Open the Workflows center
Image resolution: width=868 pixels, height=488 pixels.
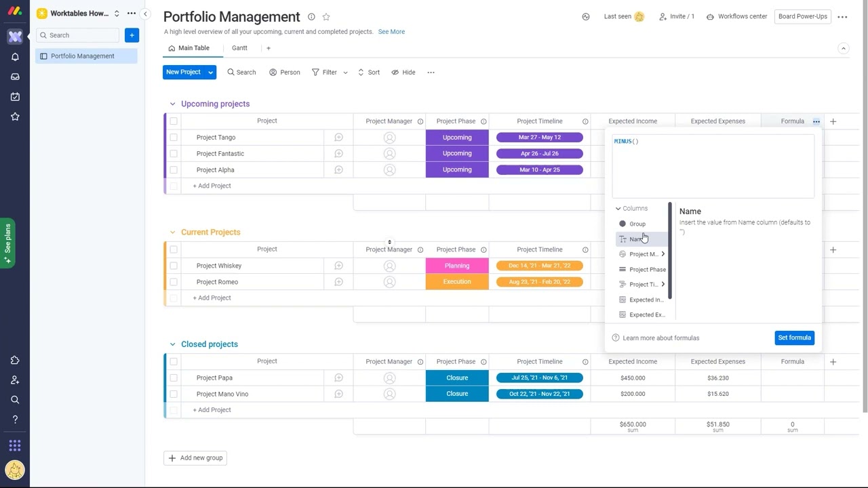[x=736, y=16]
